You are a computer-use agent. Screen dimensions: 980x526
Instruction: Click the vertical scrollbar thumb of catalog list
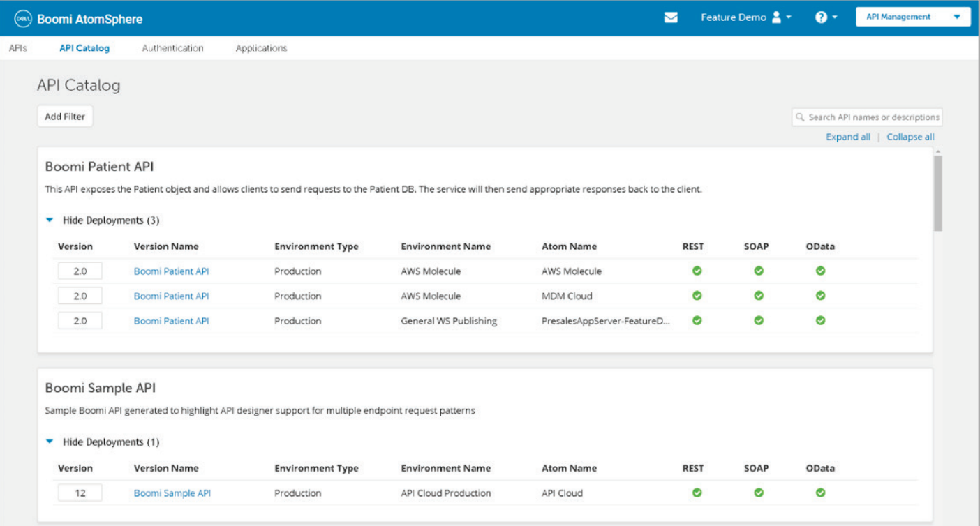click(938, 193)
